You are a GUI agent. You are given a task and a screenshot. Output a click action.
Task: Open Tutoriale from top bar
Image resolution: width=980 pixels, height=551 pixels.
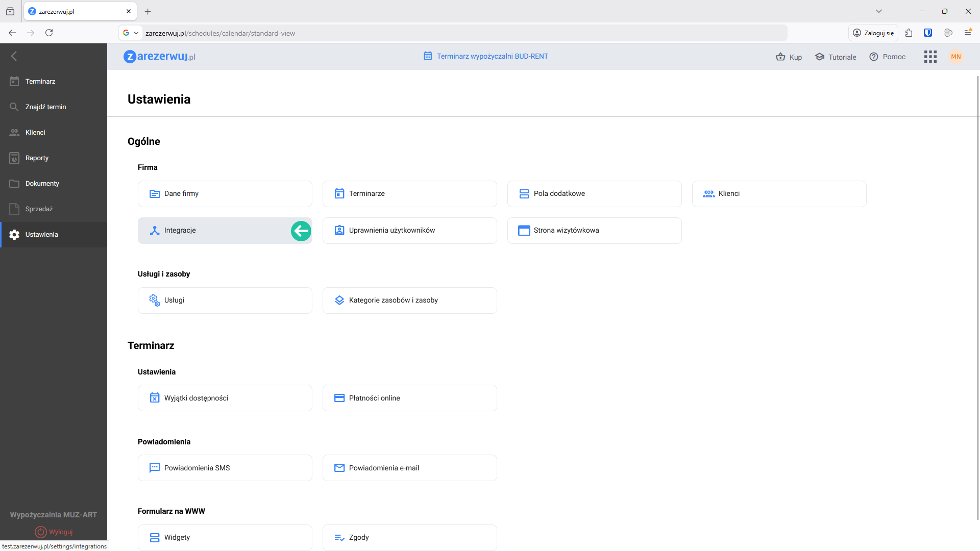point(836,57)
